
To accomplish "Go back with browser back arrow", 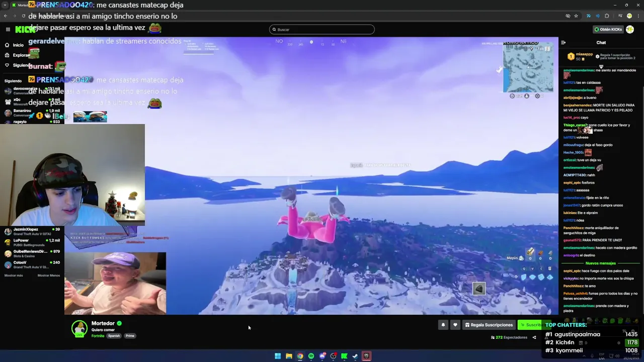I will pos(6,16).
